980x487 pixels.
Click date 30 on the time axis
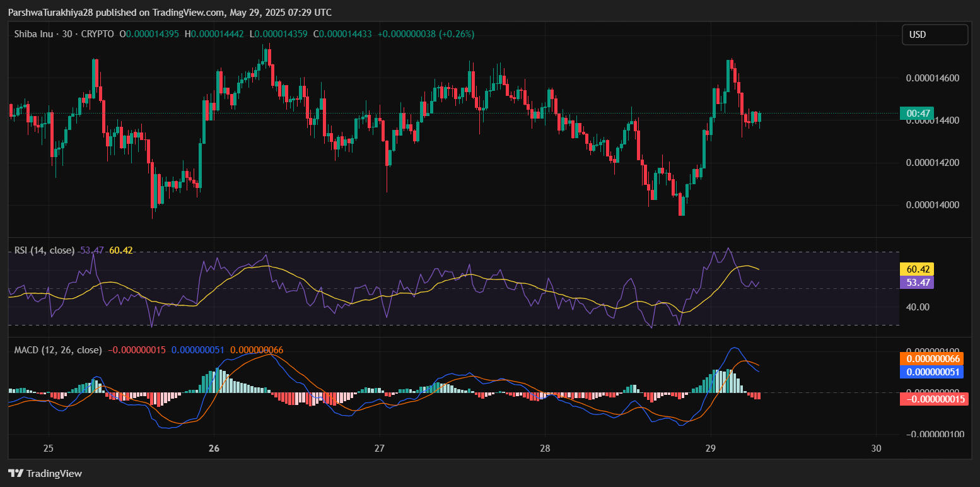[x=875, y=449]
